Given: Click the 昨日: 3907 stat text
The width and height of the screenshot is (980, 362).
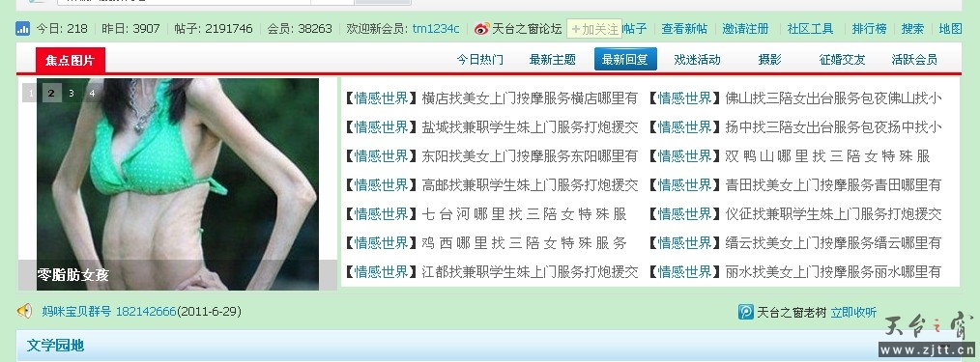Looking at the screenshot, I should pos(130,29).
